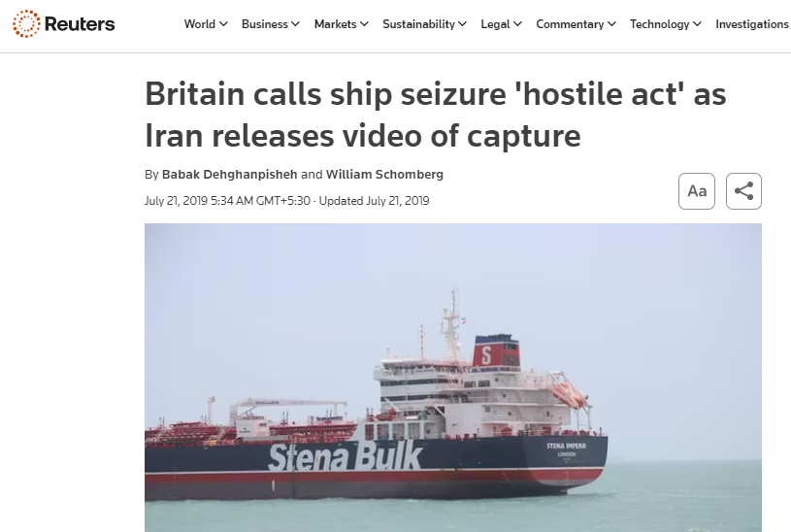
Task: Click the Stena Impero ship photo
Action: pos(453,378)
